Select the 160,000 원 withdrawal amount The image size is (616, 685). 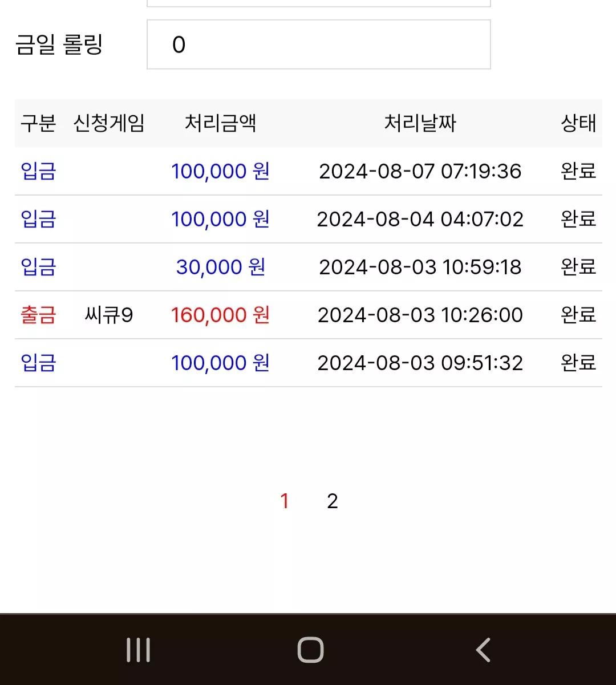(x=221, y=315)
